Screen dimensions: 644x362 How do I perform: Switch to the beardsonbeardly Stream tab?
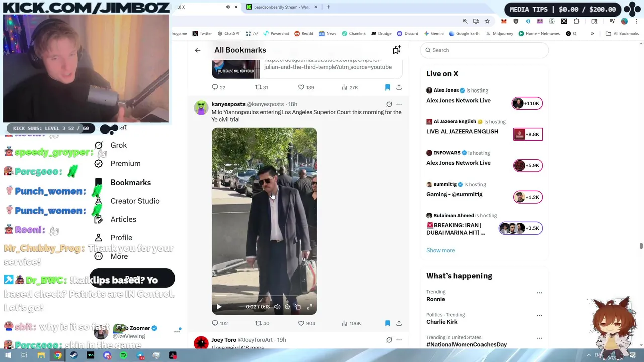pyautogui.click(x=281, y=7)
